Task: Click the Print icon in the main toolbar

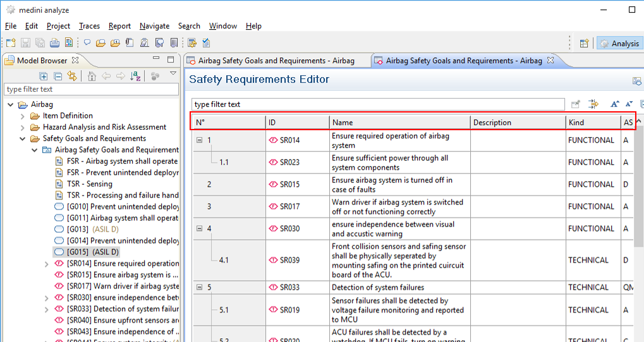Action: (x=54, y=43)
